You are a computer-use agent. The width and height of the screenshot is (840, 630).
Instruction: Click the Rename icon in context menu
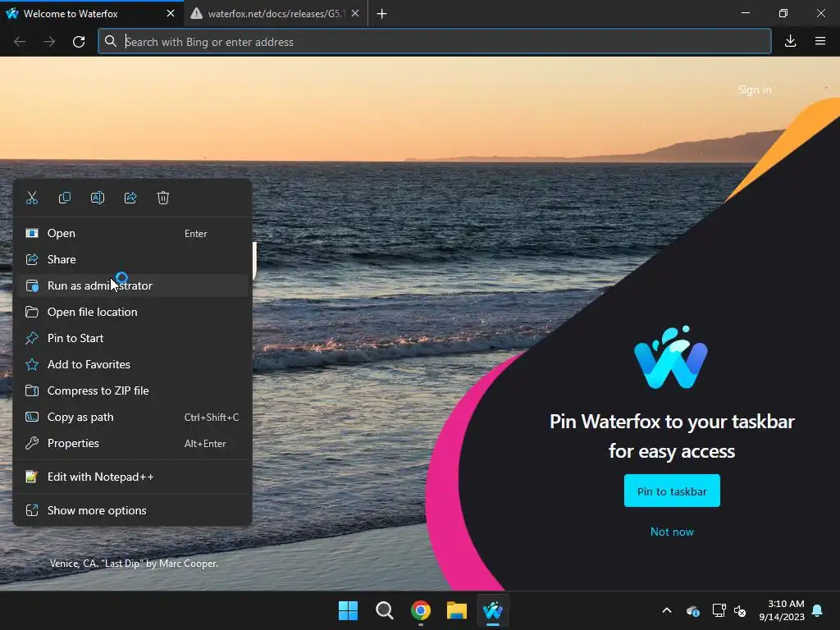pos(98,199)
